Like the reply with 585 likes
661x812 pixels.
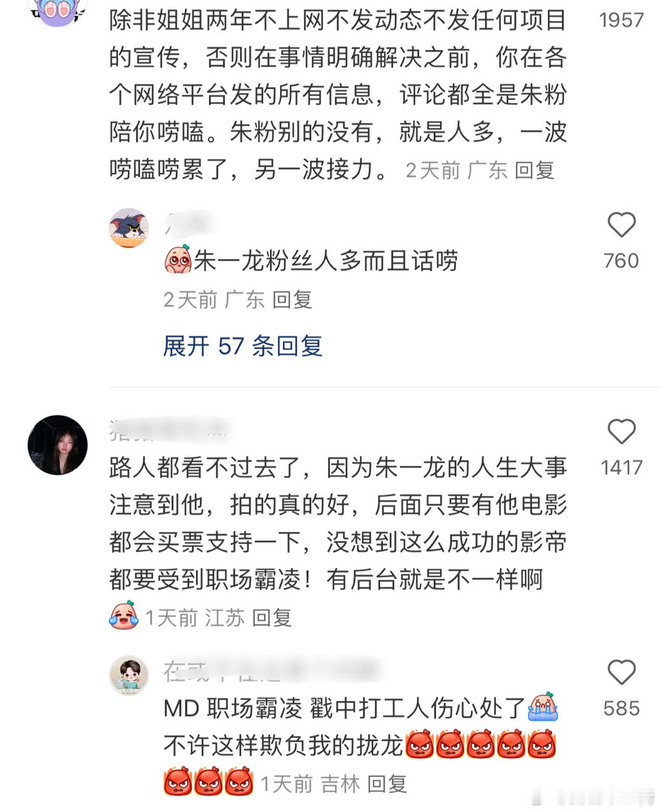tap(621, 673)
